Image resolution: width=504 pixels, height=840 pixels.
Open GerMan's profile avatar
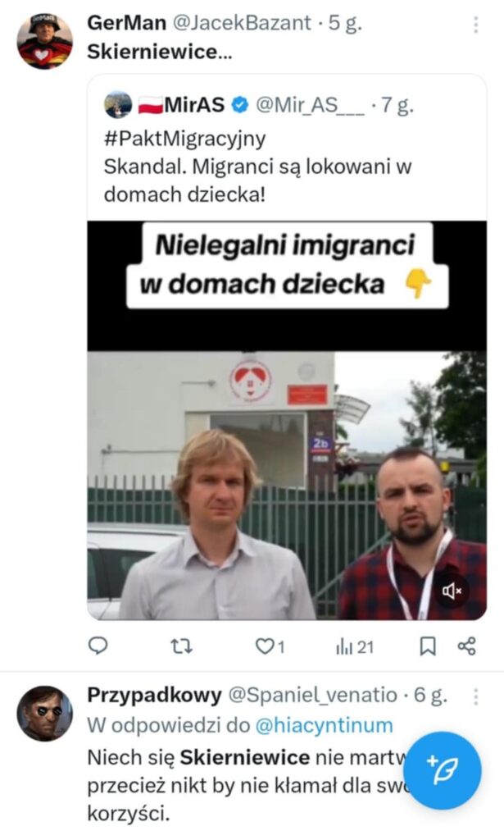(x=44, y=41)
